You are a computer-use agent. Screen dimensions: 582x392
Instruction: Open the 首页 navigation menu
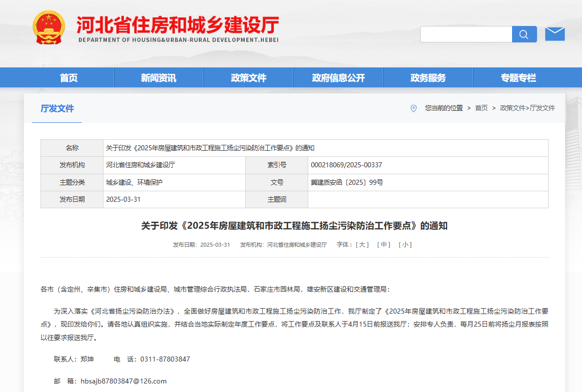tap(68, 77)
